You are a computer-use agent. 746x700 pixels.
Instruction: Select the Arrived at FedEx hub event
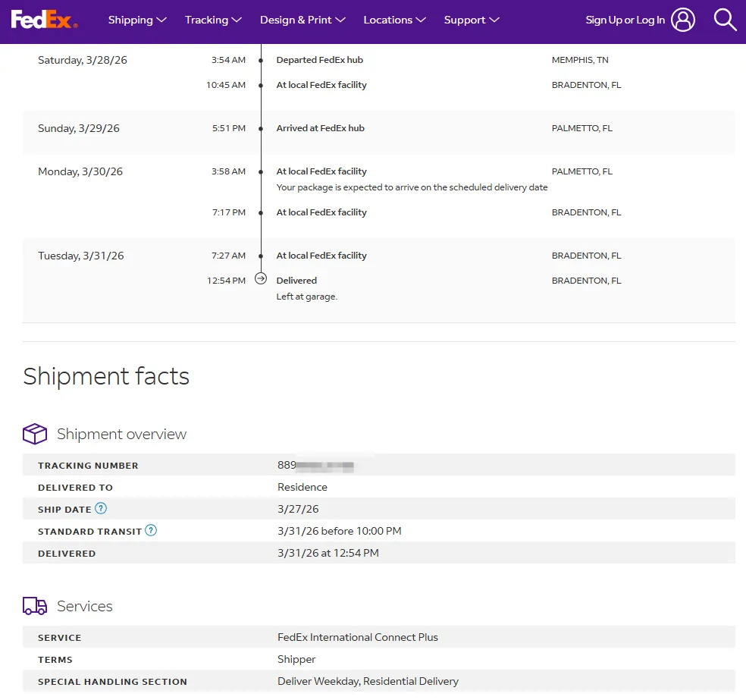pos(320,128)
